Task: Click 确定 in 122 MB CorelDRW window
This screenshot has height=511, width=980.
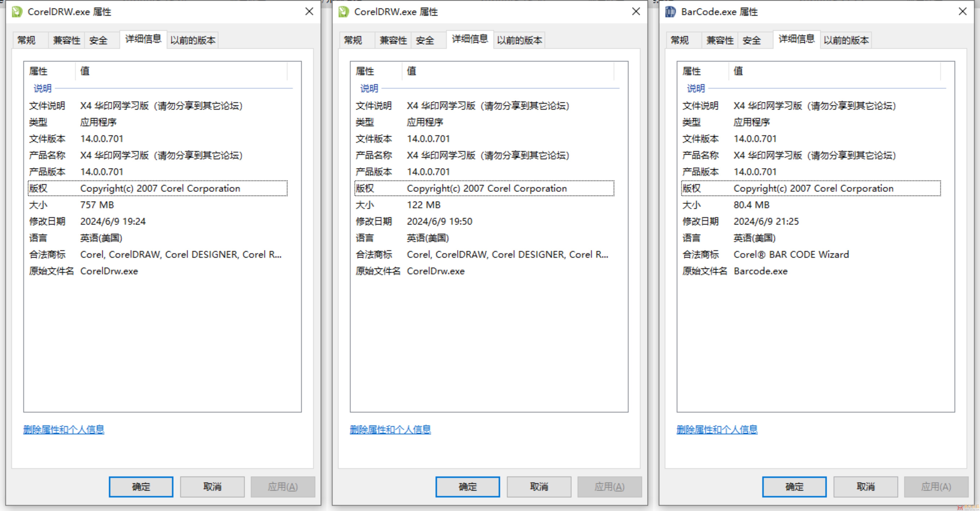Action: pos(468,487)
